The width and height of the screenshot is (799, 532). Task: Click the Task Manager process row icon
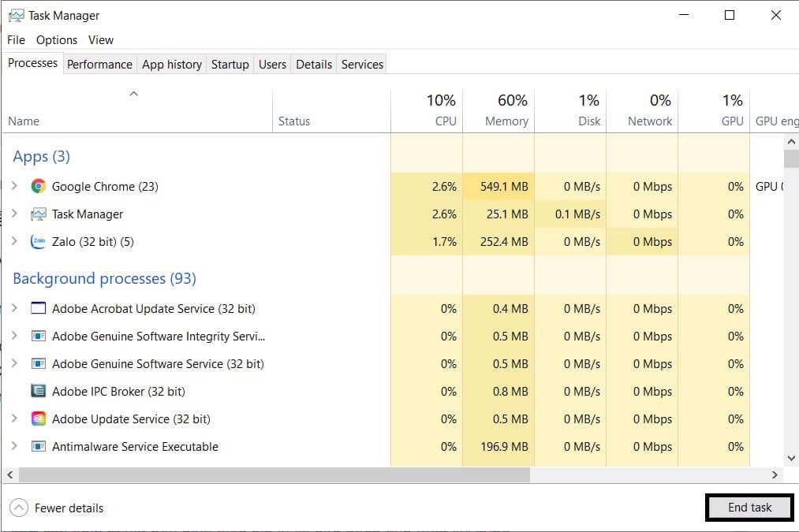click(38, 214)
